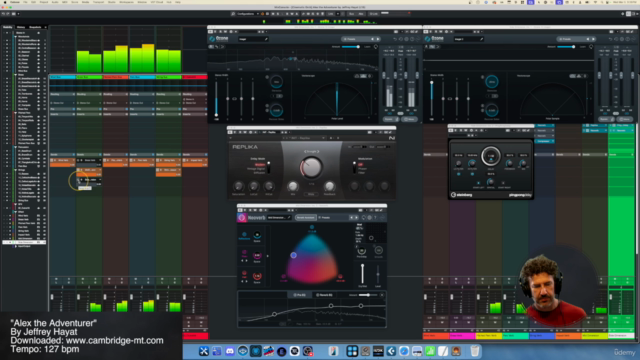Open Ozone Imager settings gear
Screen dimensions: 640x360
[x=406, y=39]
